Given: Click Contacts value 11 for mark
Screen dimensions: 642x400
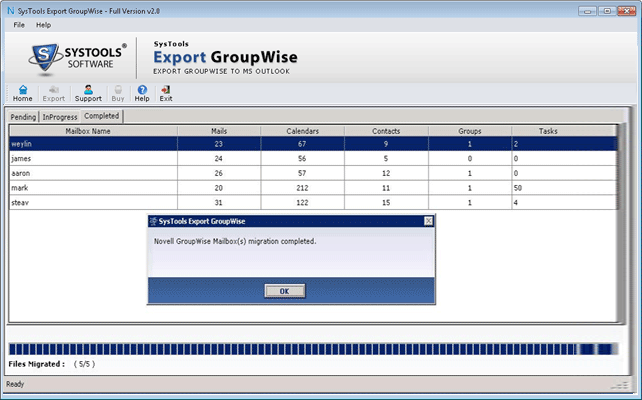Looking at the screenshot, I should [386, 188].
